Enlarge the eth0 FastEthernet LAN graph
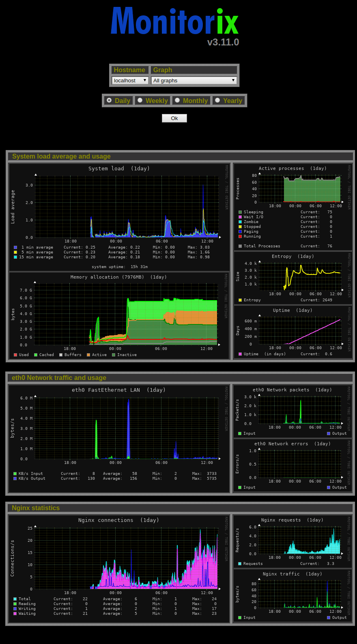The width and height of the screenshot is (357, 644). (119, 439)
